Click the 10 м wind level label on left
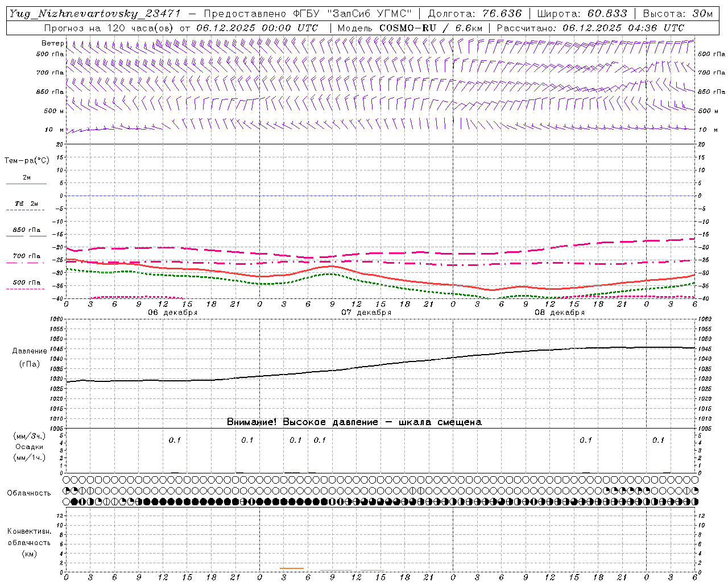 [55, 130]
